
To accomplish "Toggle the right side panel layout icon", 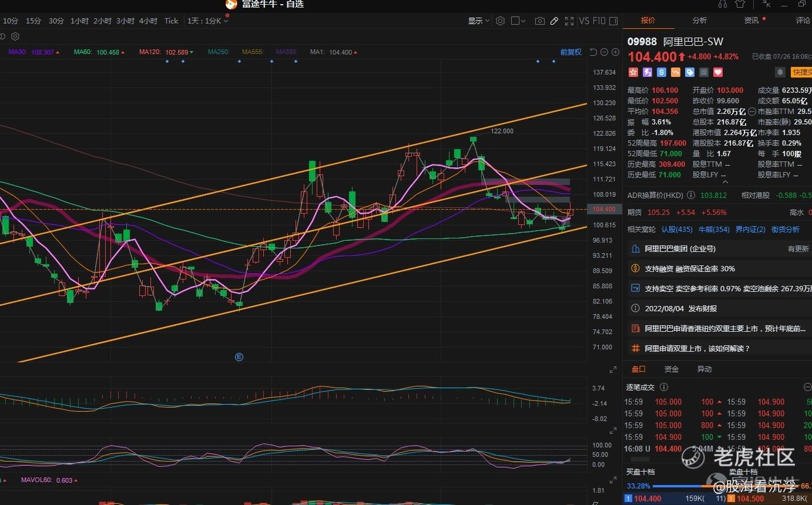I will click(x=613, y=21).
